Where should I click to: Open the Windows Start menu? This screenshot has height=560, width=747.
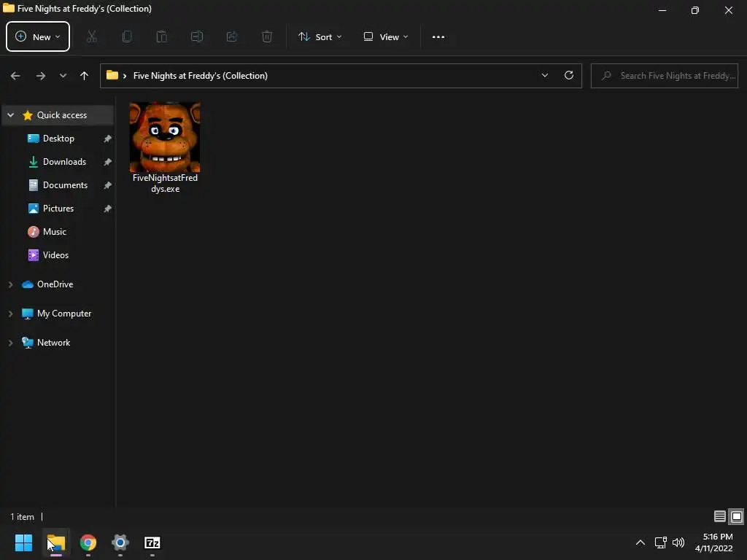coord(23,542)
